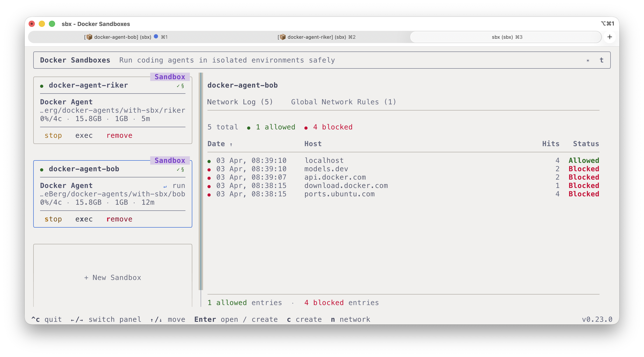
Task: Click status check icon on docker-agent-bob card
Action: (x=178, y=169)
